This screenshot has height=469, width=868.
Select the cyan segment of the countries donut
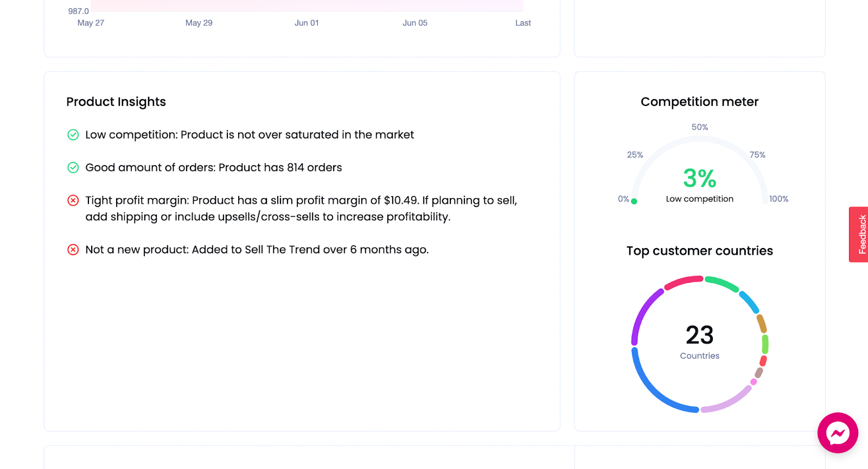(750, 302)
